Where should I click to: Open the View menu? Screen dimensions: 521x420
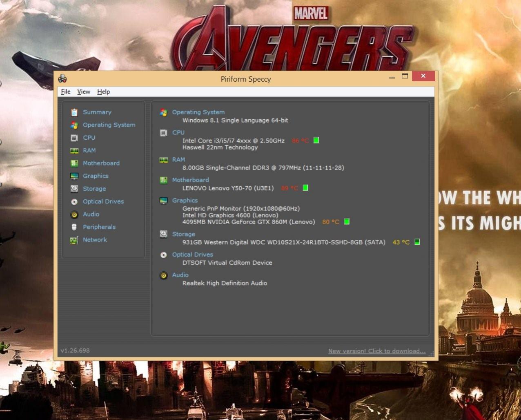pos(84,92)
